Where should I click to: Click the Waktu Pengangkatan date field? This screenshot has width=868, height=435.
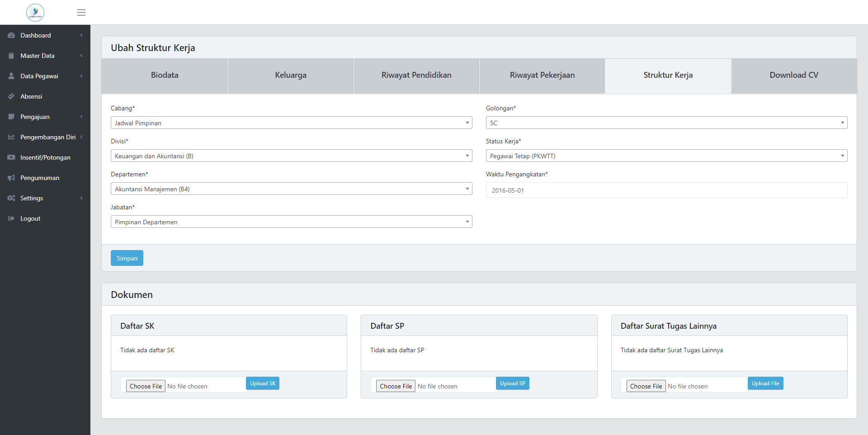666,190
